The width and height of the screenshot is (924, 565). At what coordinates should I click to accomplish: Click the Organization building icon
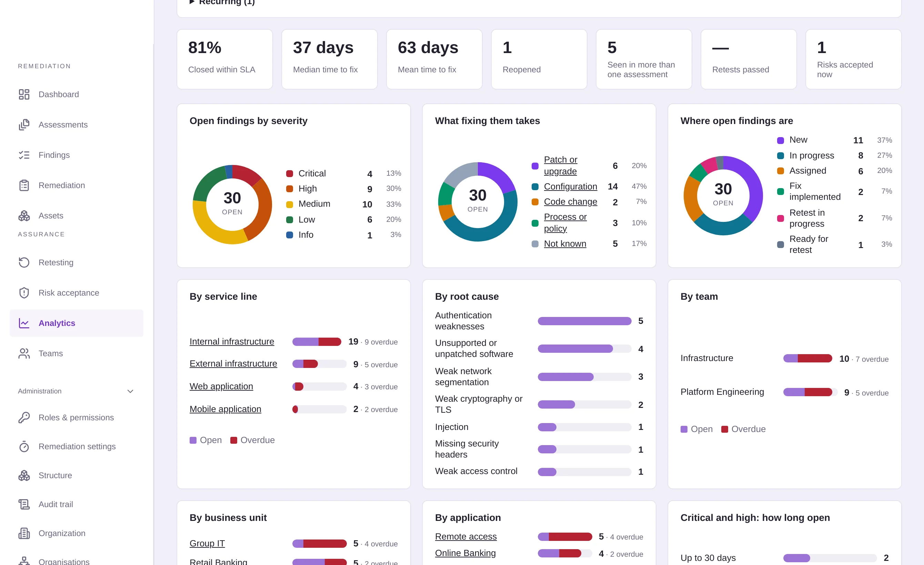(24, 534)
